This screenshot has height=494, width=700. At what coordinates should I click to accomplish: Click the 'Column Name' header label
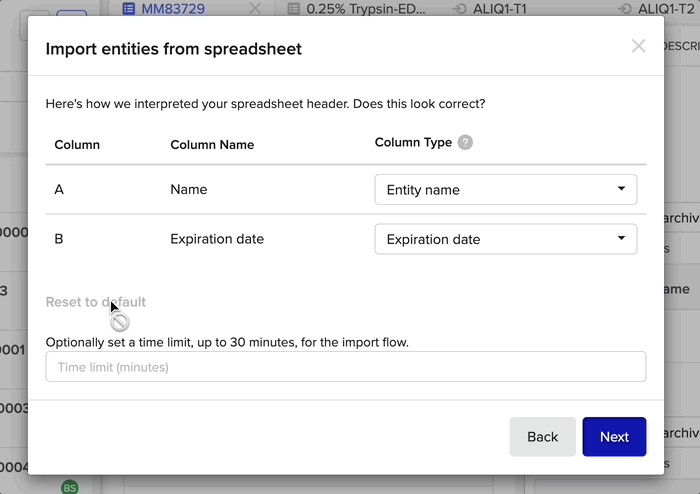pos(212,145)
